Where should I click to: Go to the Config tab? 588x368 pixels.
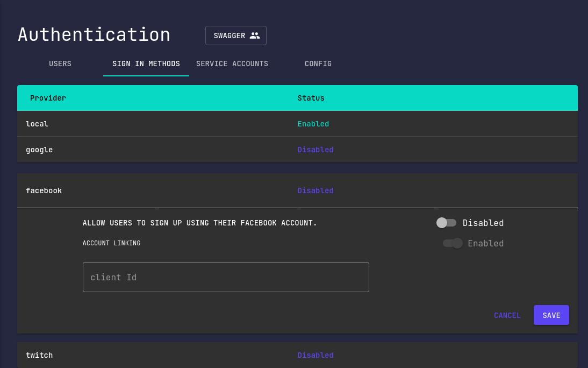[318, 63]
